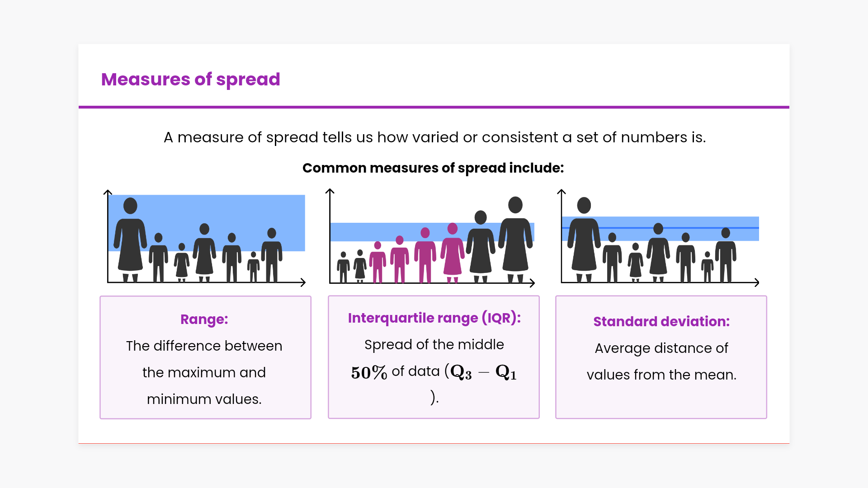
Task: Click the blue shaded band in Range chart
Action: tap(253, 217)
